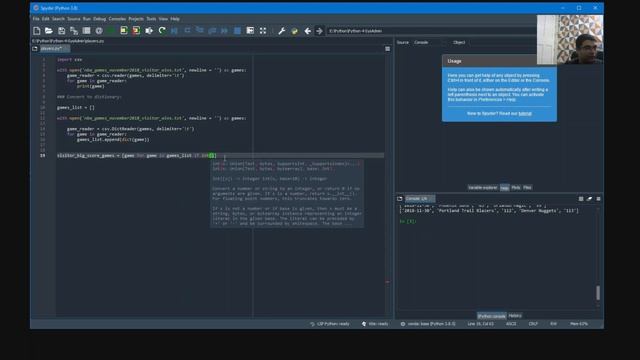Screen dimensions: 640x360
Task: Open PYTHONPATH manager icon
Action: click(294, 31)
